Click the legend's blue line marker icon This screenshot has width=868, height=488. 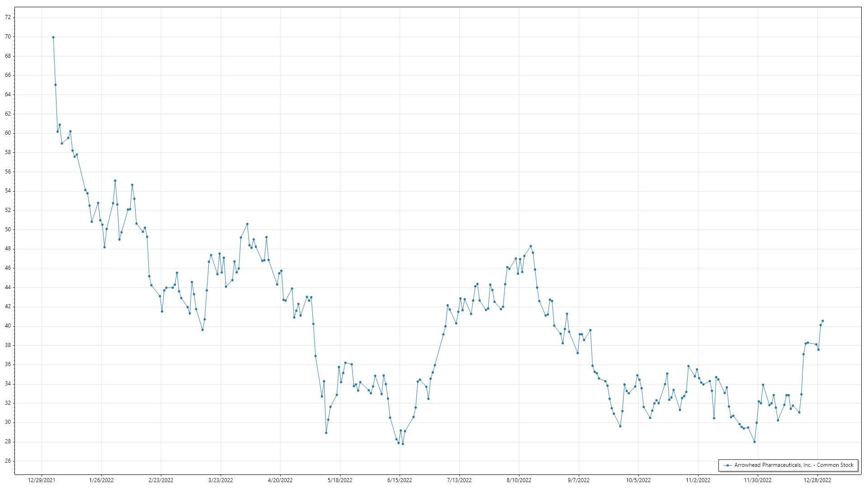click(x=727, y=465)
